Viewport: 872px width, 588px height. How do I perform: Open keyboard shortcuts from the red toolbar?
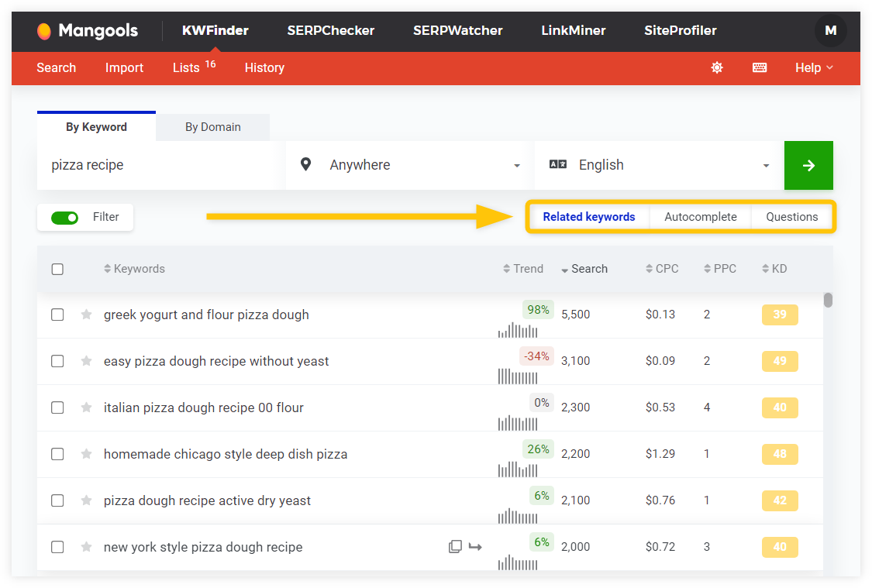759,68
